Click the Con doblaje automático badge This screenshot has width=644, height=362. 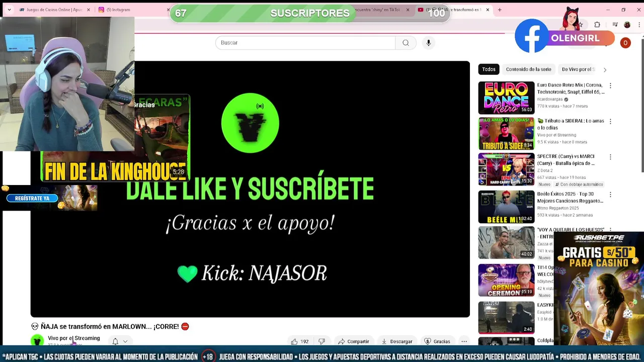578,185
